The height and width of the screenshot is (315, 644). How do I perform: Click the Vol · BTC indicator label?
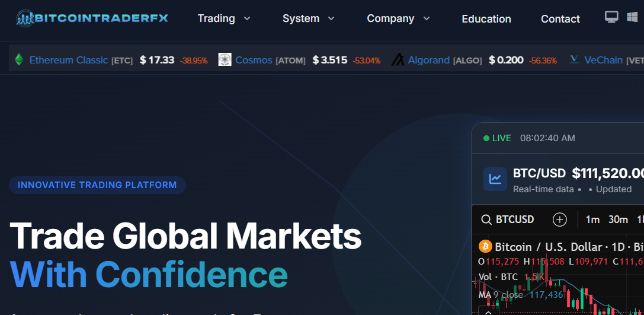point(499,277)
